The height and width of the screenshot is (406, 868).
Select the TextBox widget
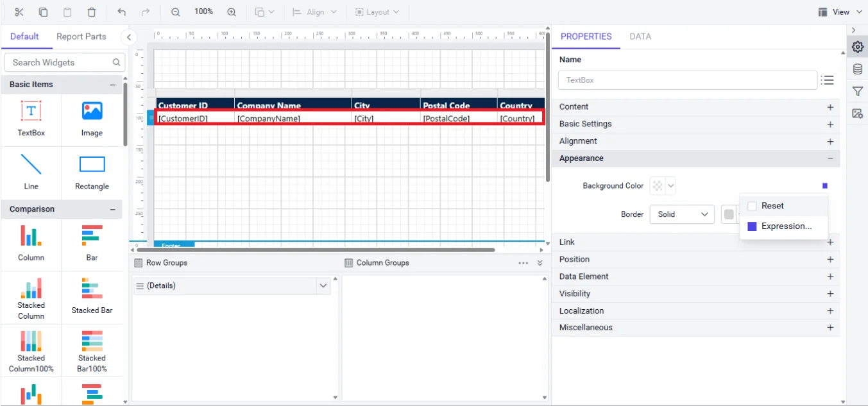point(31,119)
